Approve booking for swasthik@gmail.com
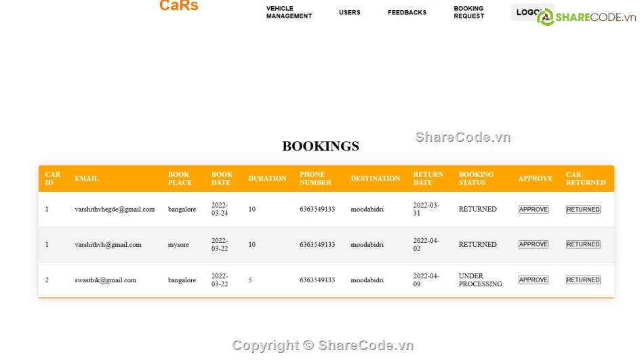The image size is (644, 363). tap(534, 280)
